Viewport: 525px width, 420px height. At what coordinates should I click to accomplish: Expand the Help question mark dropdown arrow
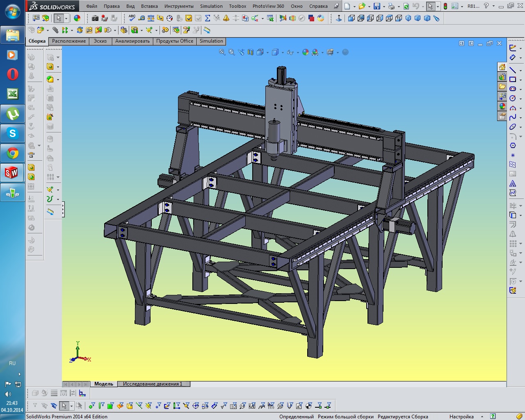[x=493, y=7]
